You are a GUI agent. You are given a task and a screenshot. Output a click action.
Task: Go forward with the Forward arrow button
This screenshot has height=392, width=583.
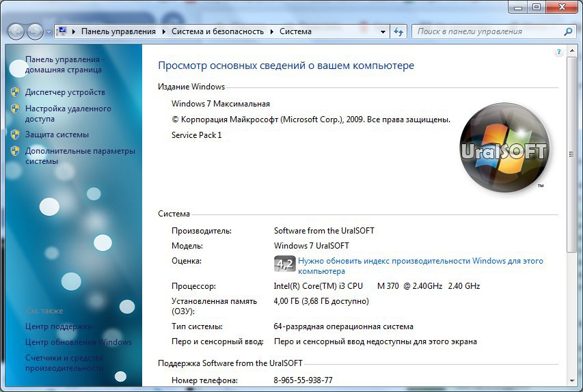coord(35,31)
